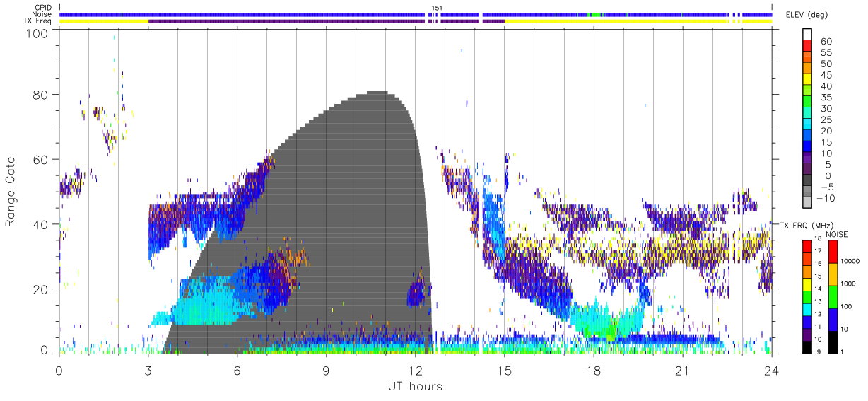Select the 3 tick on UT hours axis
The width and height of the screenshot is (868, 401).
click(x=148, y=370)
